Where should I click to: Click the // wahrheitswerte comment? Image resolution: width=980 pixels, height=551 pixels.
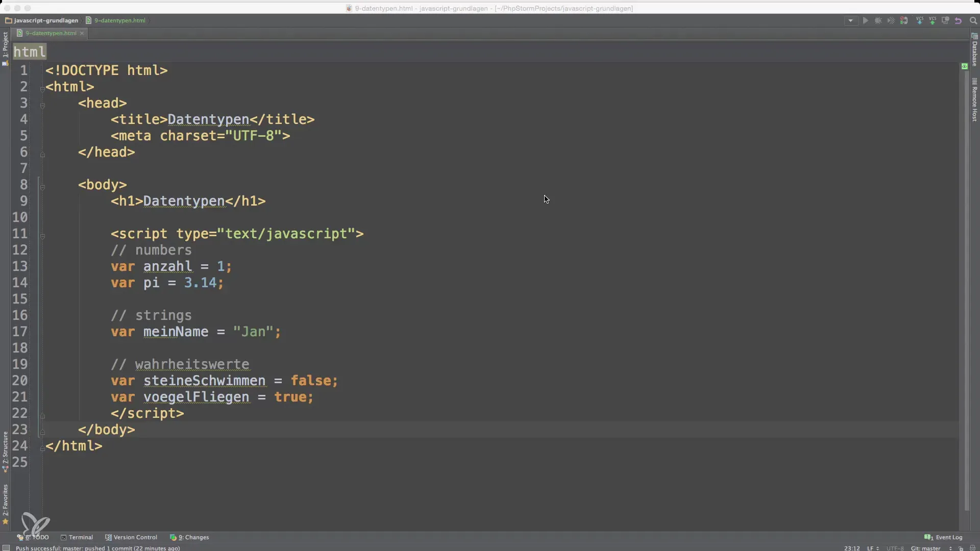[x=180, y=364]
